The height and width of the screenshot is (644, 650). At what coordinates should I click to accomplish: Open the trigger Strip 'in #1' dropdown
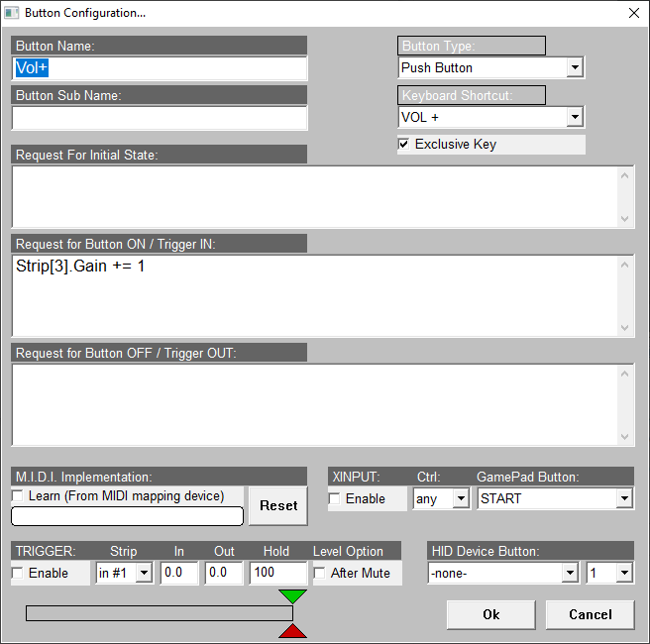click(x=145, y=573)
